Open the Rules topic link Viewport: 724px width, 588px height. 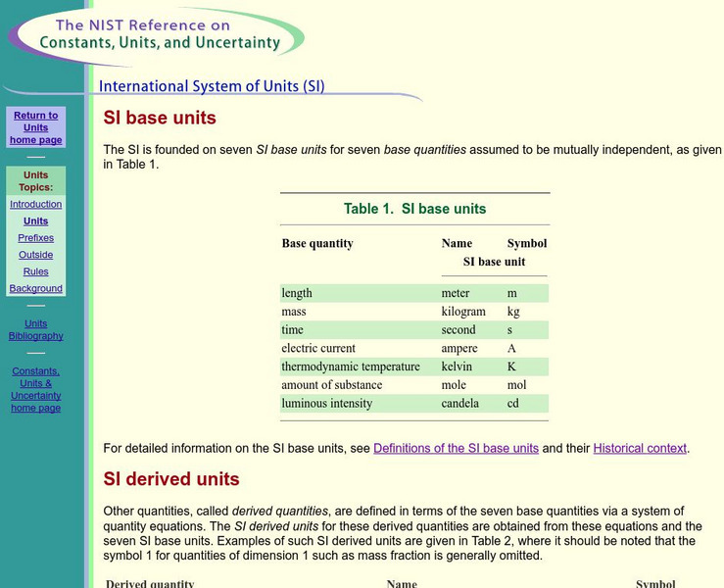coord(36,271)
